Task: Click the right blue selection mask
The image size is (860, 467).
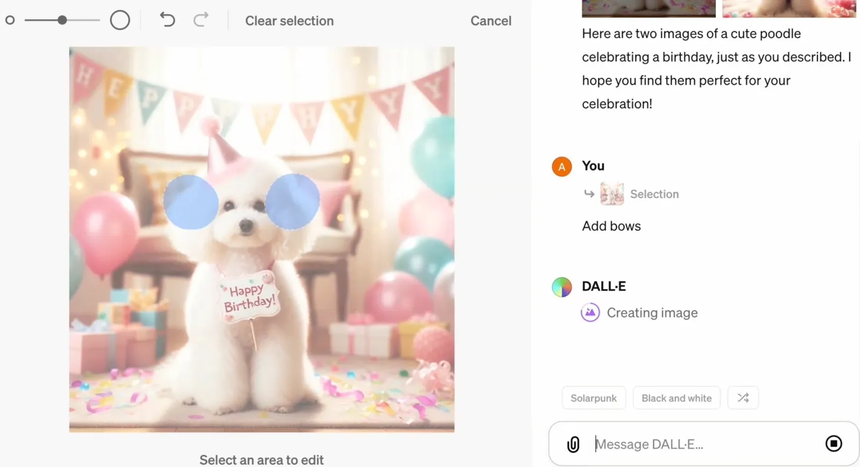Action: point(293,201)
